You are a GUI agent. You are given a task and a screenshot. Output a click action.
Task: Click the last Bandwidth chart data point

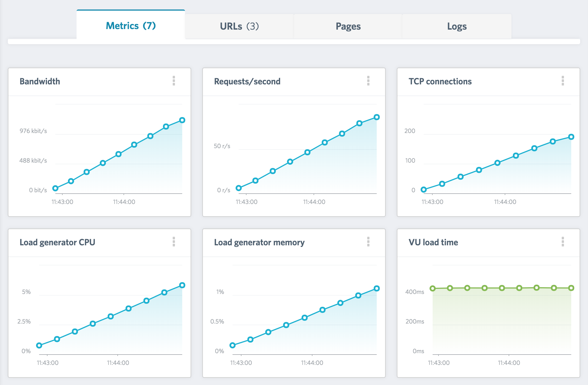182,120
